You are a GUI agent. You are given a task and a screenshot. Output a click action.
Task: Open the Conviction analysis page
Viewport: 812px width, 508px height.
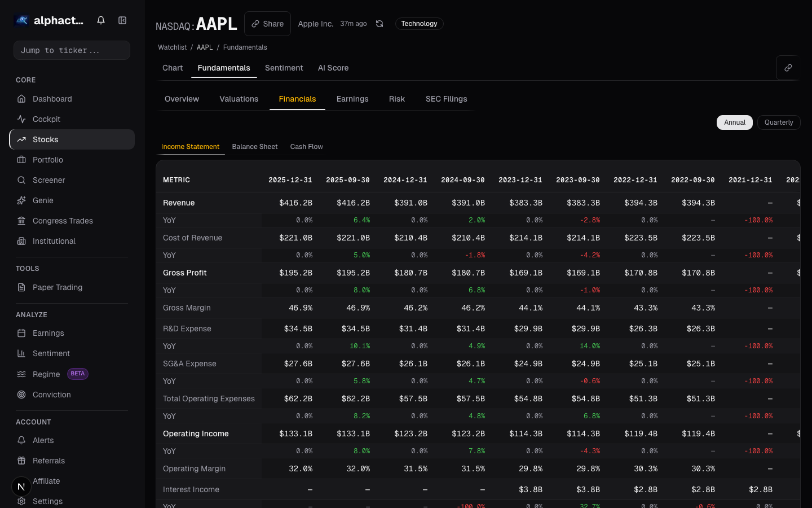click(51, 395)
